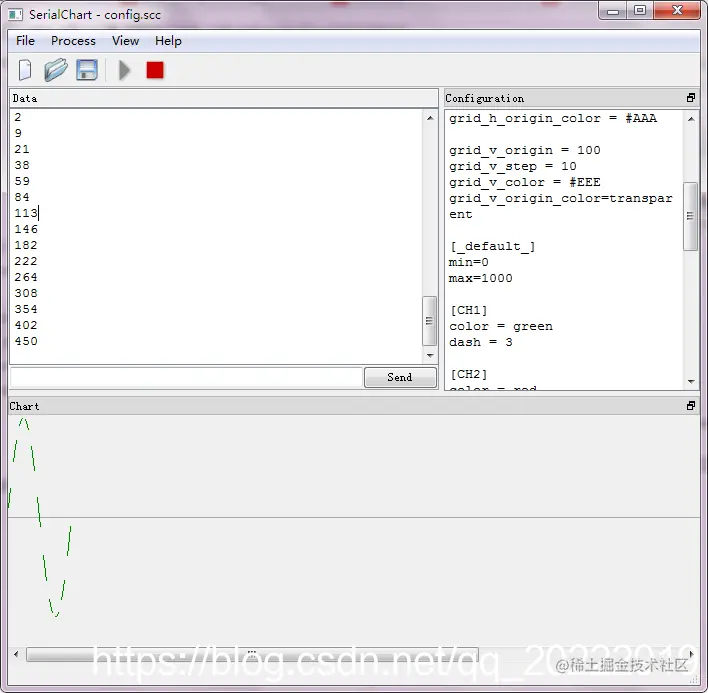Click the Configuration panel scroll down arrow
This screenshot has width=708, height=693.
coord(691,381)
